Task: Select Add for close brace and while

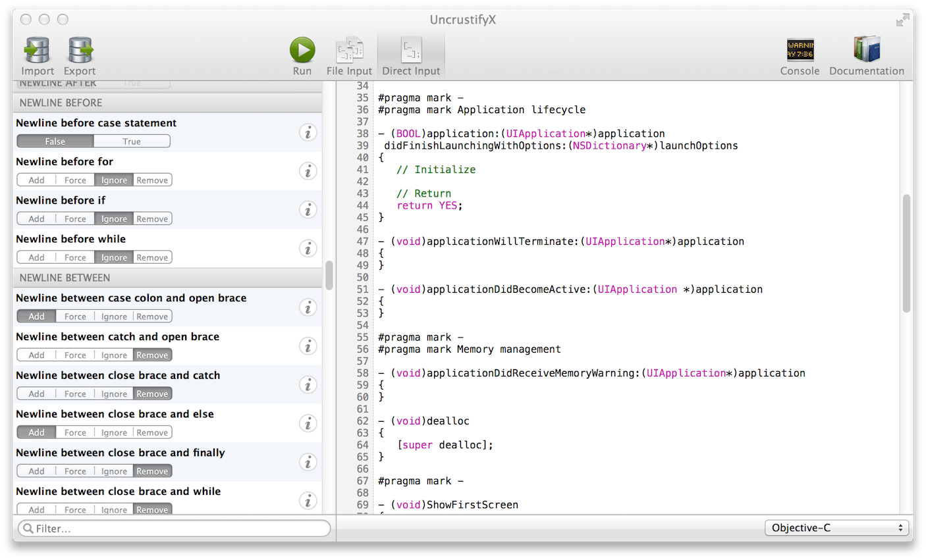Action: [x=37, y=510]
